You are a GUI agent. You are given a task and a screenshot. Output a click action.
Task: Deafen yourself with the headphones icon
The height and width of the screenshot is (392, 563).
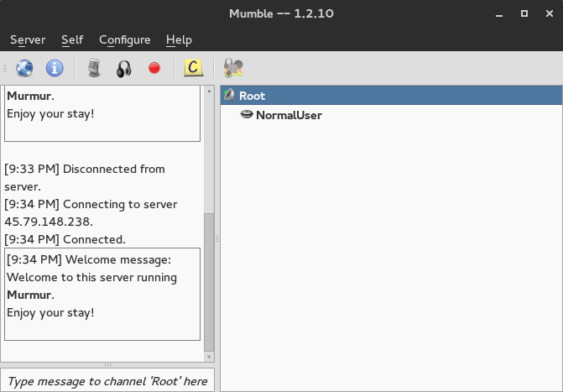point(124,68)
